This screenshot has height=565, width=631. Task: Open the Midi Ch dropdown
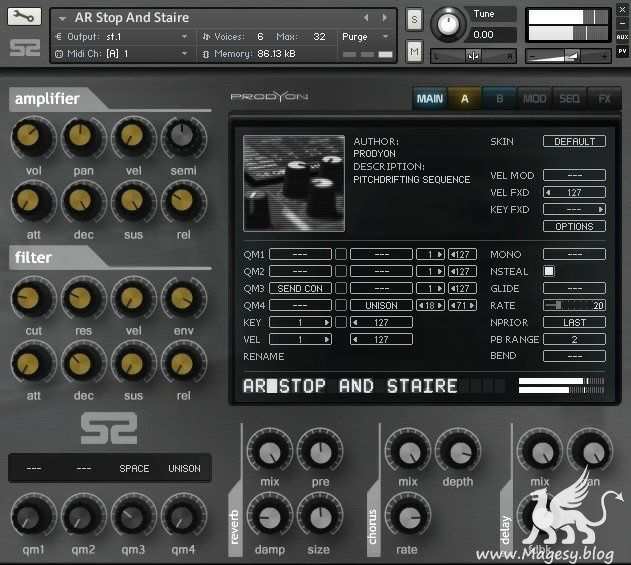tap(122, 54)
